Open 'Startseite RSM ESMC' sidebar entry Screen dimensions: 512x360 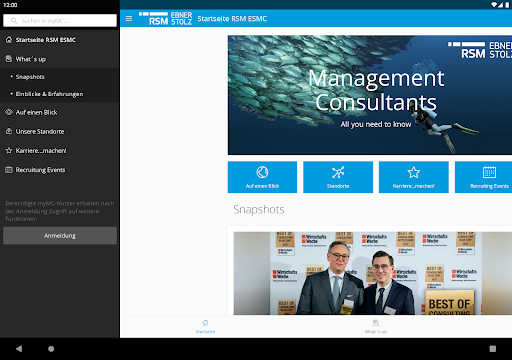pyautogui.click(x=60, y=40)
